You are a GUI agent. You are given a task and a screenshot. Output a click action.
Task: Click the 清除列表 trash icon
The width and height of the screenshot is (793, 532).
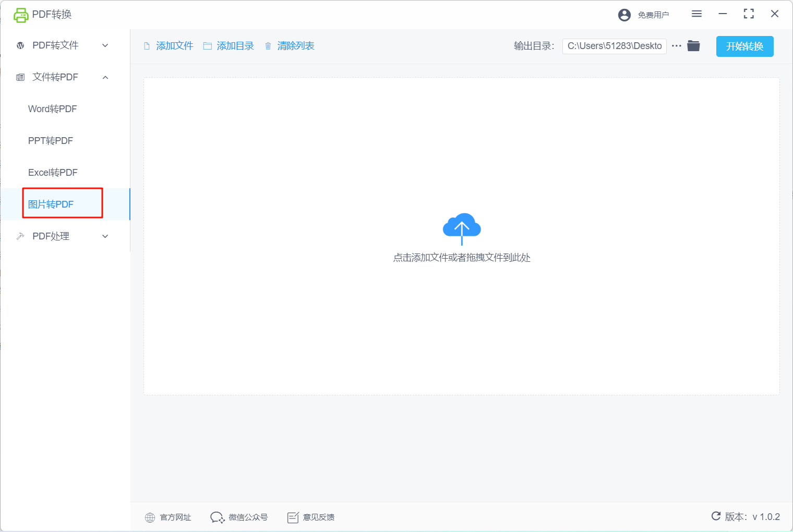pyautogui.click(x=268, y=46)
